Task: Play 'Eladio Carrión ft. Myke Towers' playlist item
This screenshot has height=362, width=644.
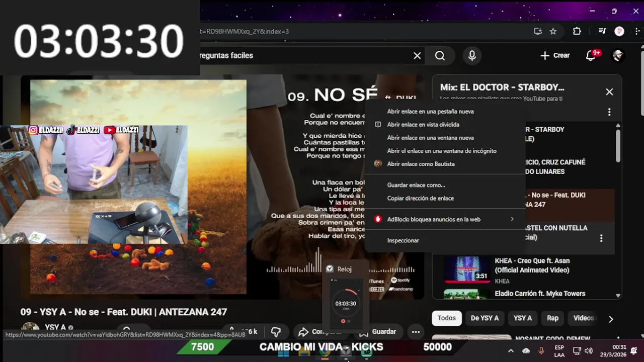Action: pyautogui.click(x=540, y=294)
